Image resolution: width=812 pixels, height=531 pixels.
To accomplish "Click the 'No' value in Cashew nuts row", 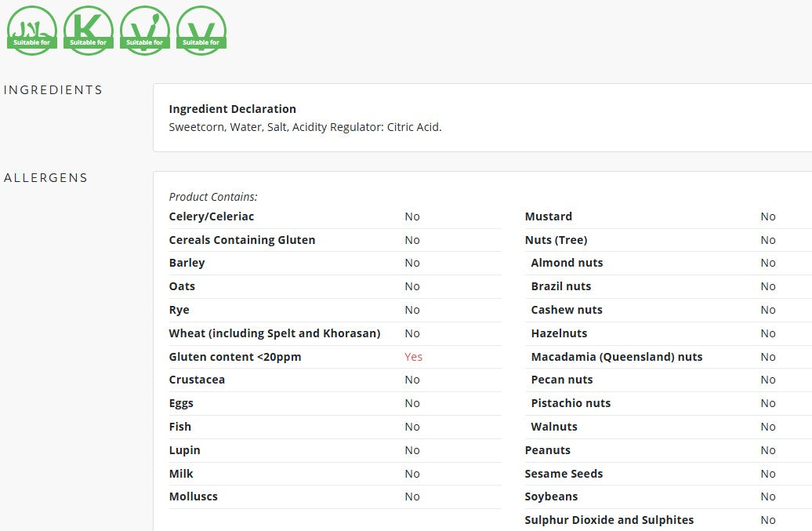I will click(768, 310).
